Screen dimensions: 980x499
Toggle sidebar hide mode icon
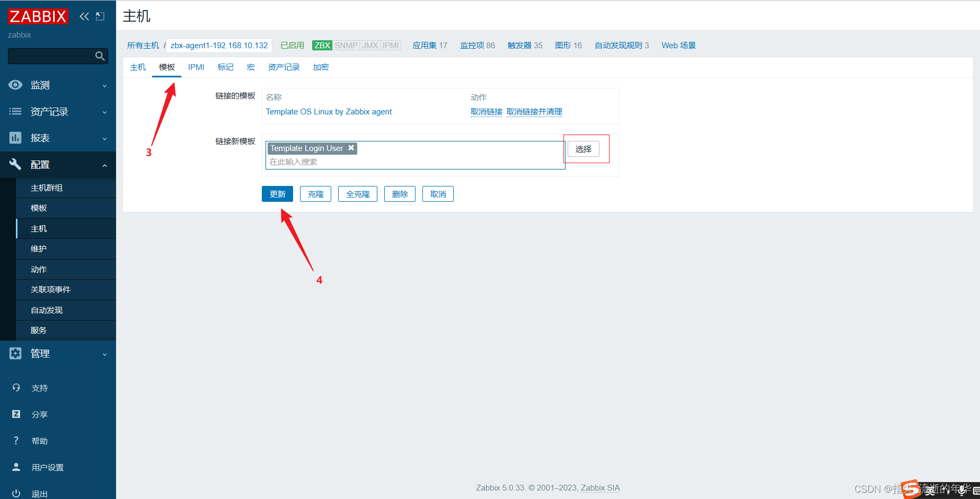100,16
